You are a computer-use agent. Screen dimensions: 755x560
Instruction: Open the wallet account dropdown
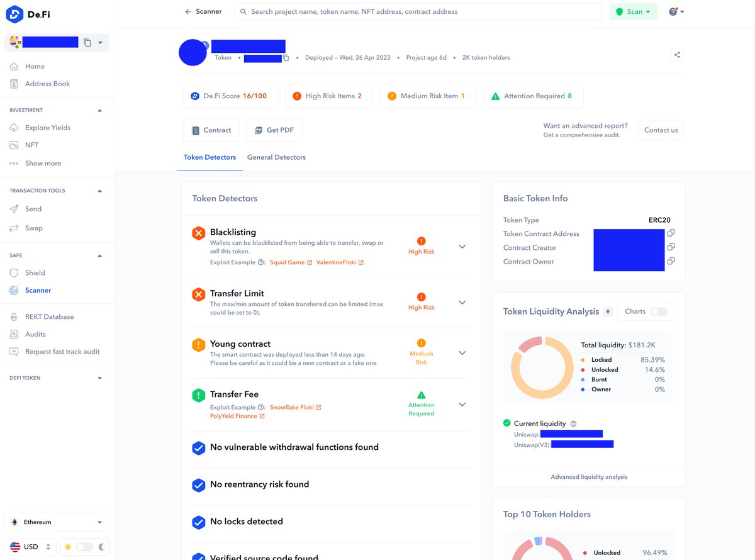tap(101, 43)
